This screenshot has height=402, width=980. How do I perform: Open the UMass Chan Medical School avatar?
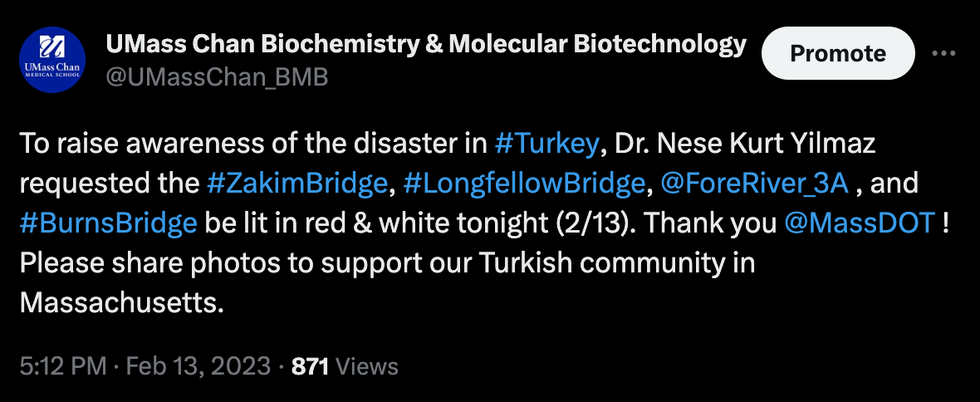51,60
